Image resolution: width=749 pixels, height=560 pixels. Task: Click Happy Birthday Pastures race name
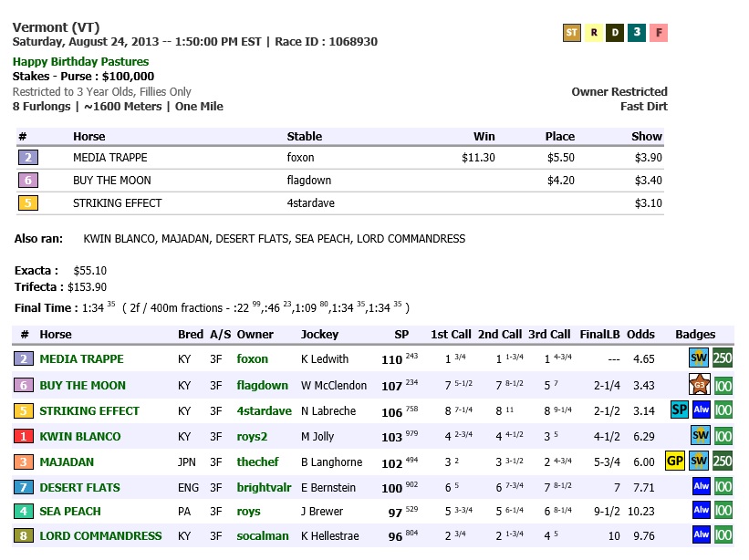coord(80,62)
